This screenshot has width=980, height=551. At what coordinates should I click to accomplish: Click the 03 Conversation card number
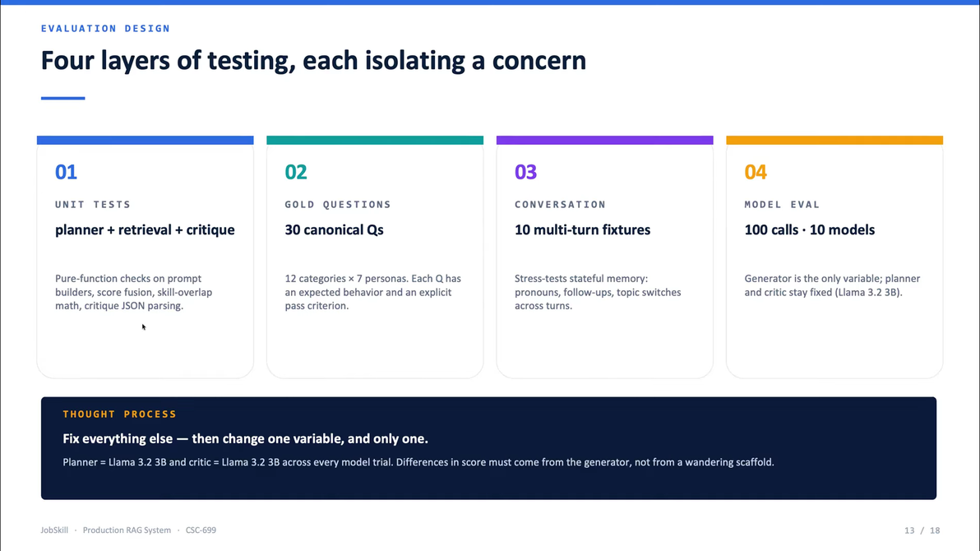pos(525,172)
